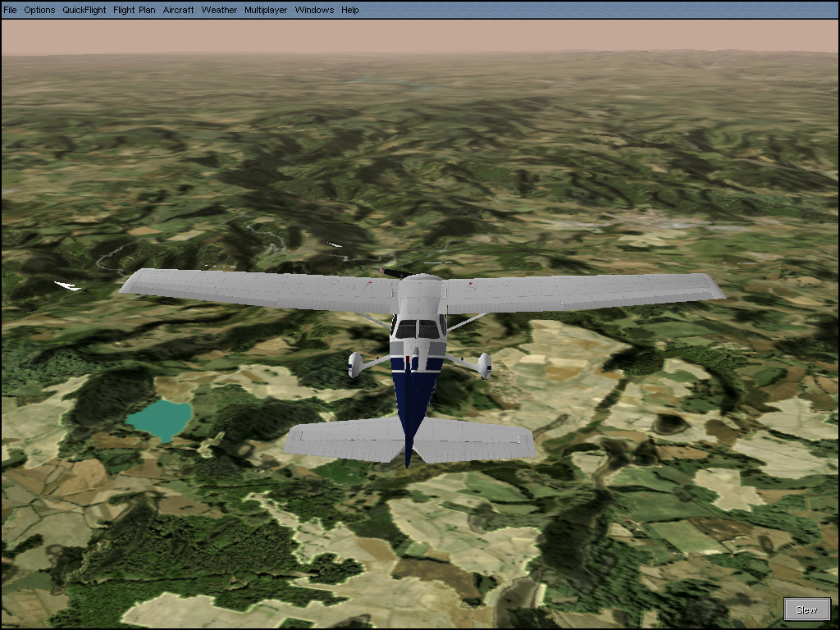Viewport: 840px width, 630px height.
Task: Click the left horizontal stabilizer
Action: [343, 440]
